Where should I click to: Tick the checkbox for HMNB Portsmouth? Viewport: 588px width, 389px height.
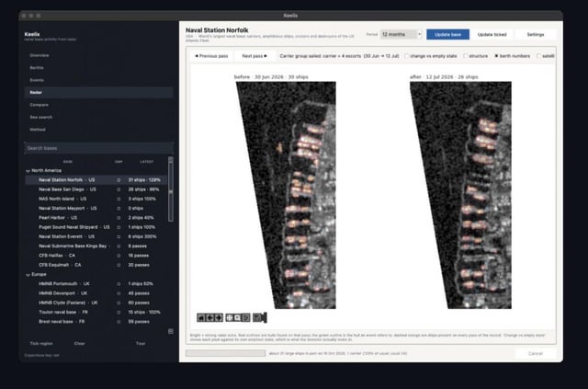[119, 284]
